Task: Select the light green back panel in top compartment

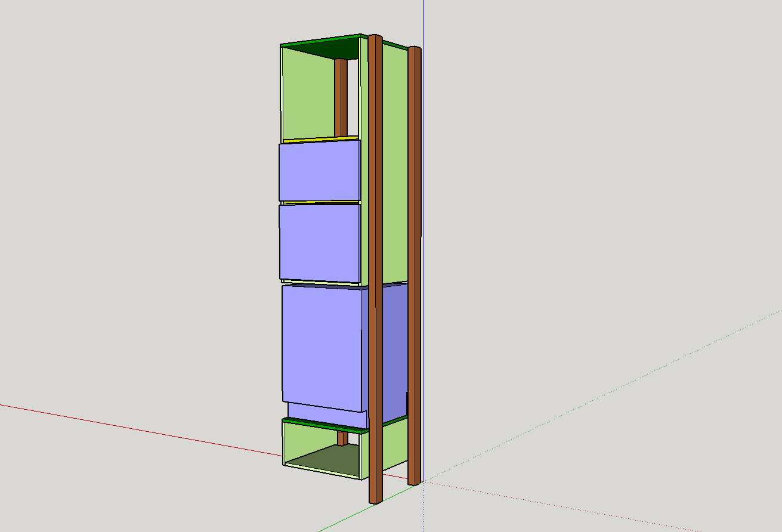Action: pos(307,95)
